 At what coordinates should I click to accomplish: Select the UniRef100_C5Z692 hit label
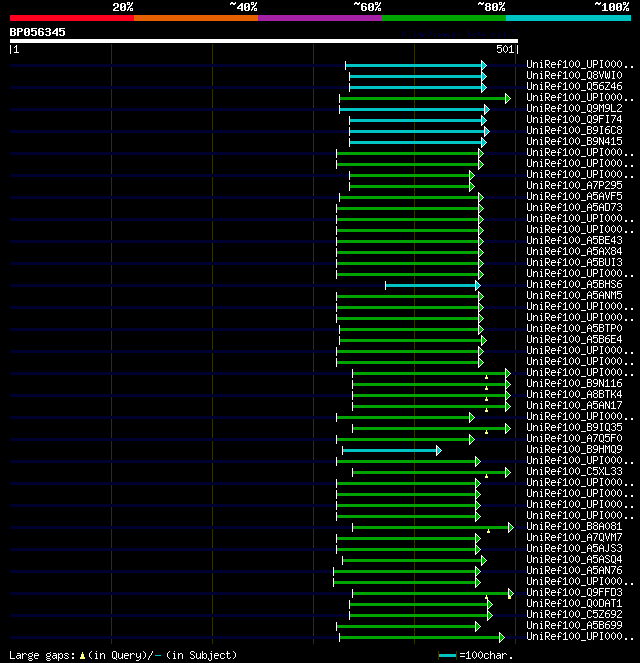click(574, 614)
